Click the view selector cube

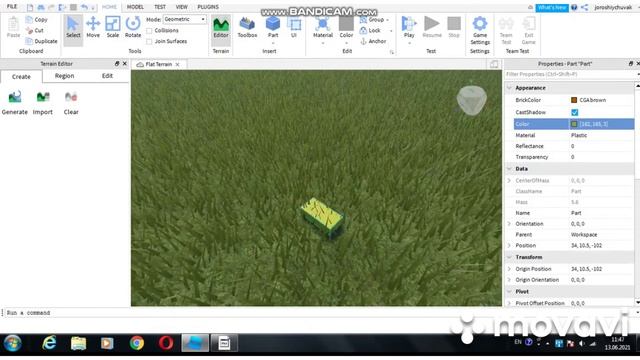471,100
